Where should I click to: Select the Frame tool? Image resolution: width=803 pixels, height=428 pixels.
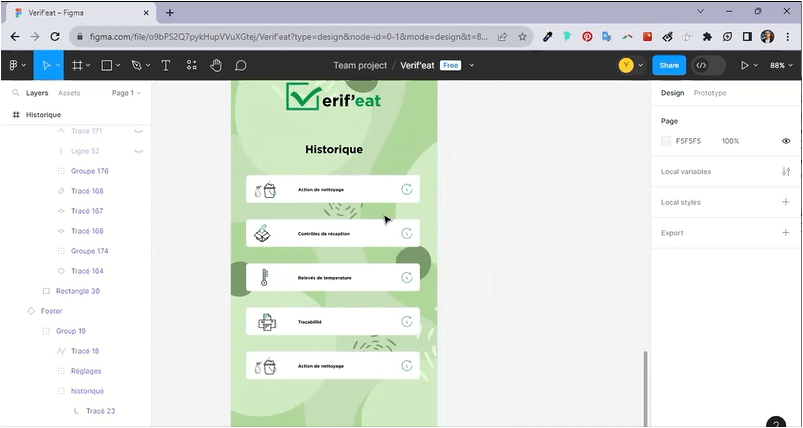pyautogui.click(x=77, y=65)
